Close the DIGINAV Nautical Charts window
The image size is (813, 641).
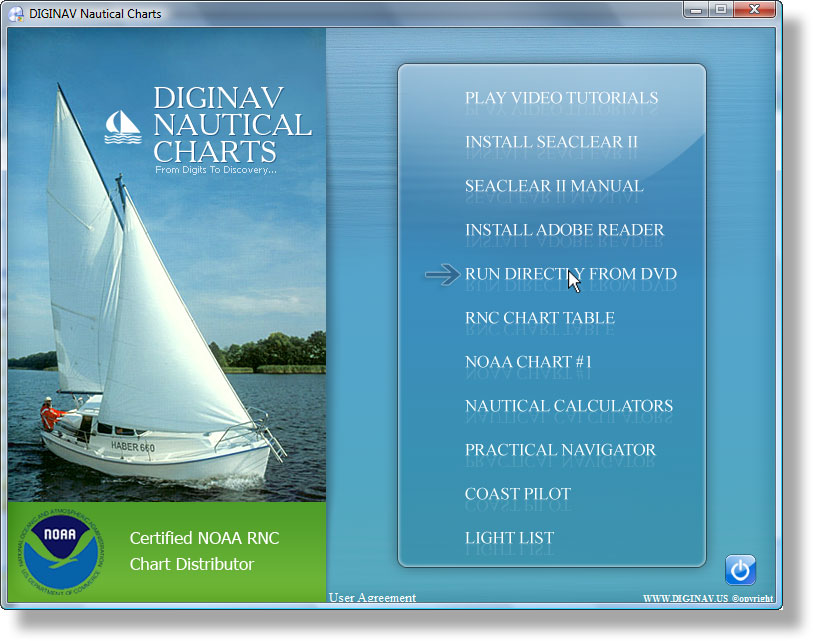coord(755,10)
